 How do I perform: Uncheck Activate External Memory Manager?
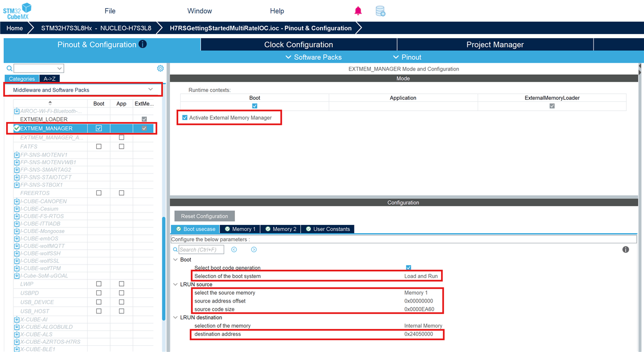click(x=185, y=118)
